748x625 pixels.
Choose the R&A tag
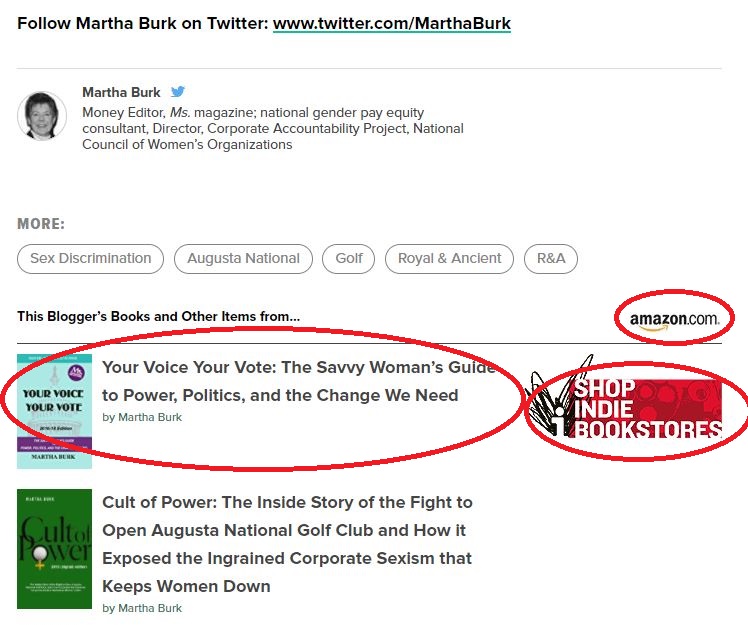(x=551, y=258)
